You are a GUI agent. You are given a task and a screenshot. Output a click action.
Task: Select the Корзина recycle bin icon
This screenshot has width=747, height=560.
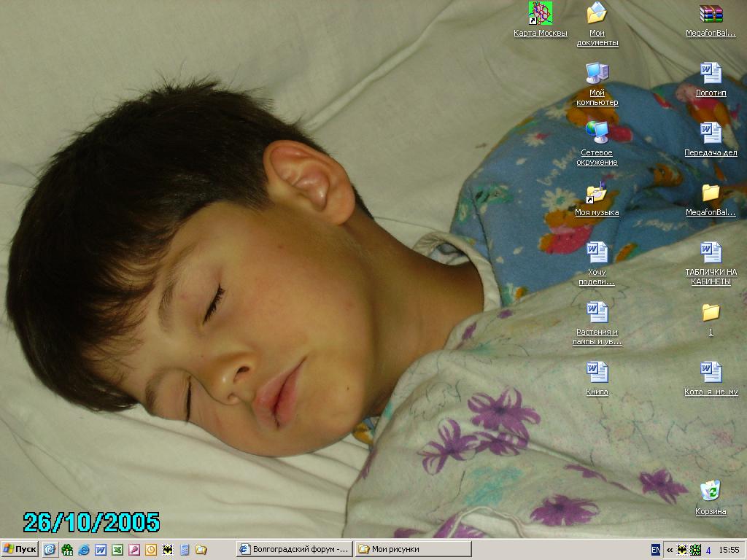(711, 491)
